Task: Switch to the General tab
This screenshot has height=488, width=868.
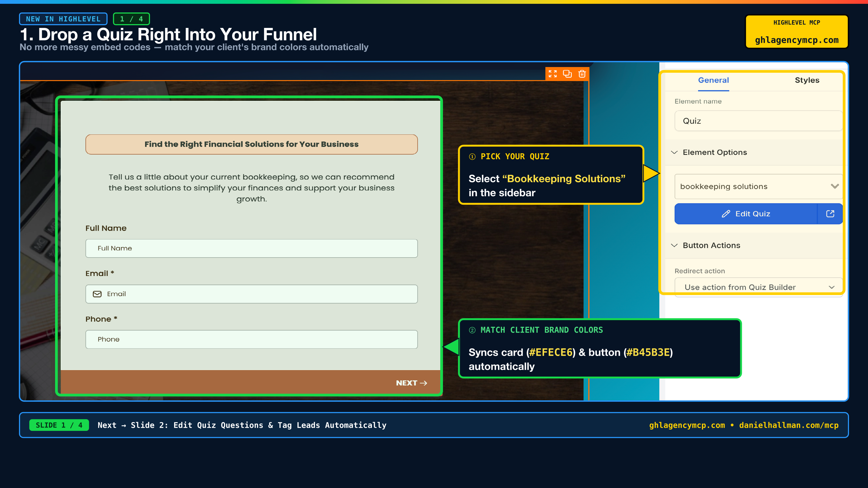Action: click(713, 80)
